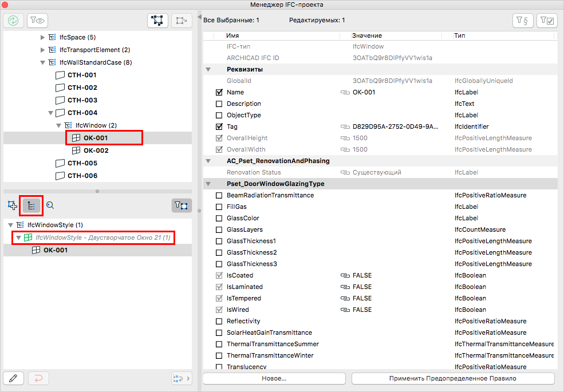The image size is (564, 392).
Task: Collapse the Pset_DoorWindowGlazingType section
Action: pyautogui.click(x=208, y=184)
